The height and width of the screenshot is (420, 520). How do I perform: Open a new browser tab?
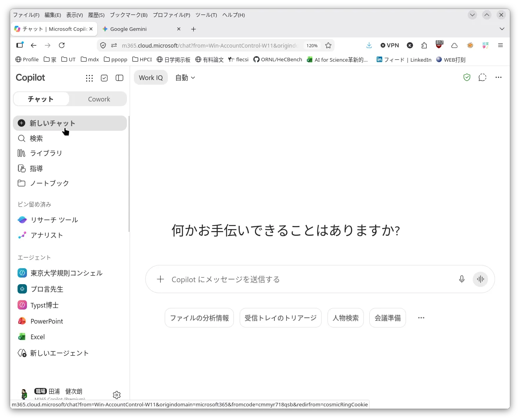tap(194, 29)
